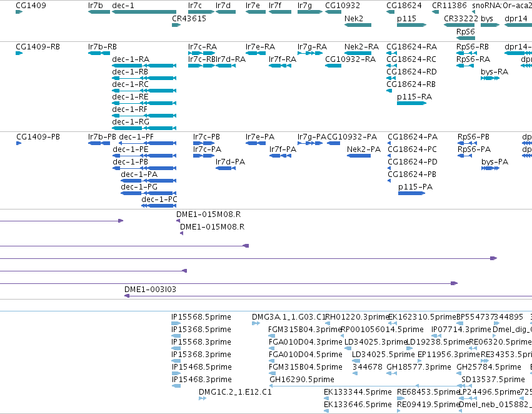Click the p115-RA transcript label

(414, 97)
